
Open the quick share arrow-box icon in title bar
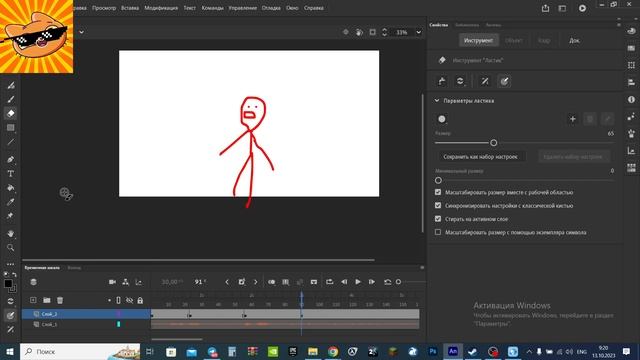coord(545,8)
